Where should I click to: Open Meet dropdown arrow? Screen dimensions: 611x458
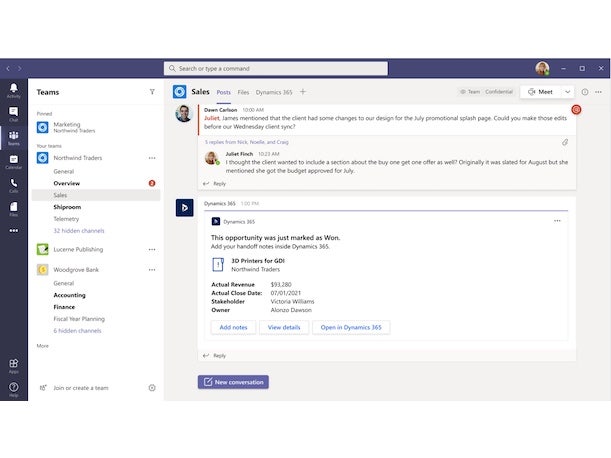click(x=568, y=92)
